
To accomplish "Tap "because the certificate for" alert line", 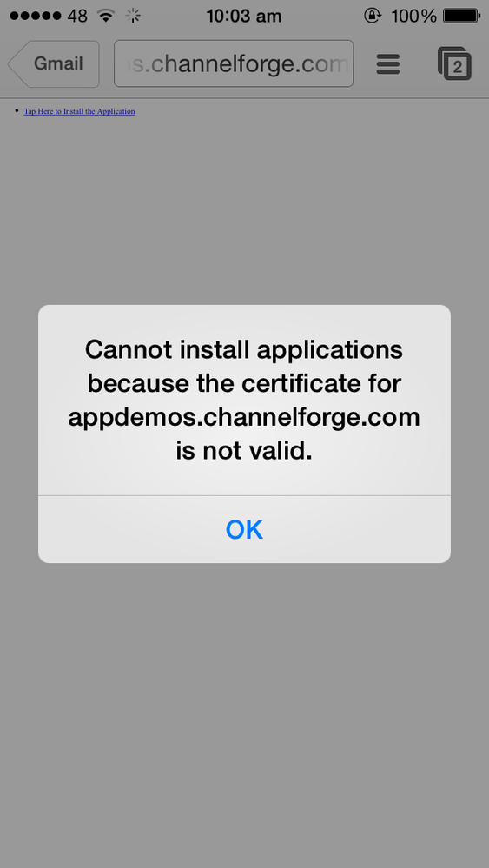I will coord(244,384).
